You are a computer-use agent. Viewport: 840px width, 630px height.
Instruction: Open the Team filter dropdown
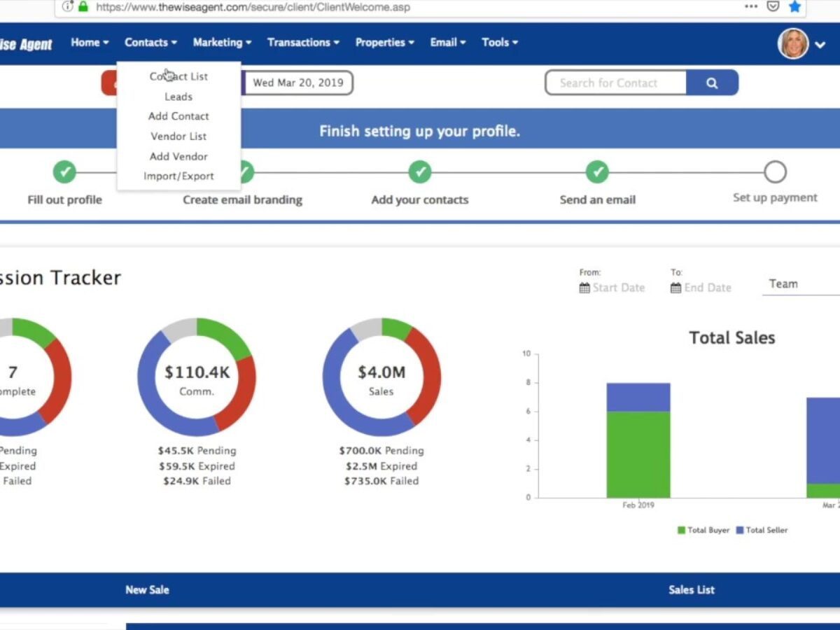point(801,284)
